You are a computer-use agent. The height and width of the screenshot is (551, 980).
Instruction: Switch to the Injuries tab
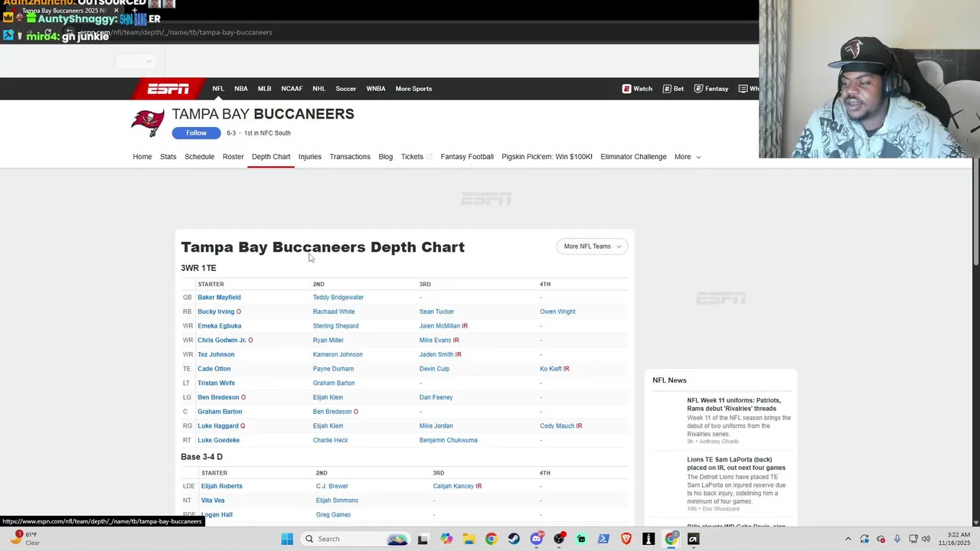[x=310, y=157]
